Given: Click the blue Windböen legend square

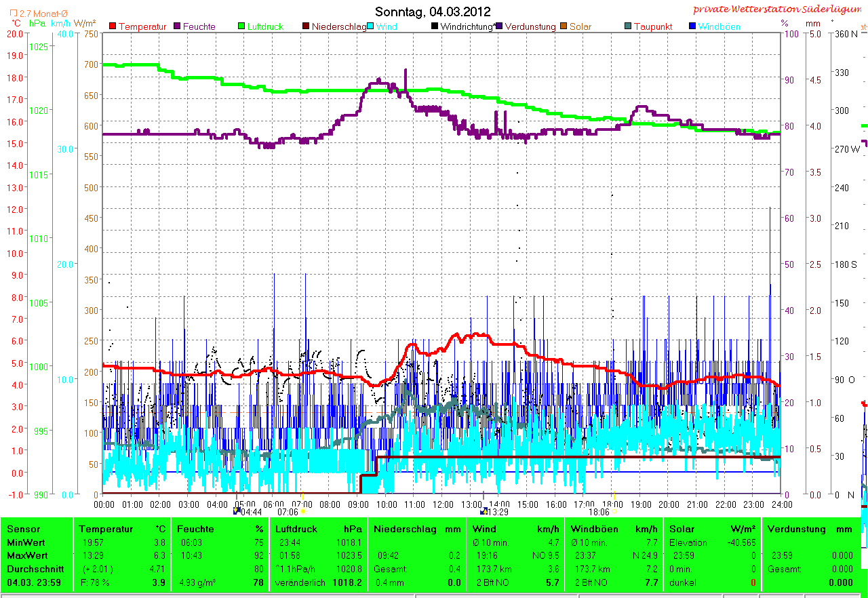Looking at the screenshot, I should pos(692,26).
